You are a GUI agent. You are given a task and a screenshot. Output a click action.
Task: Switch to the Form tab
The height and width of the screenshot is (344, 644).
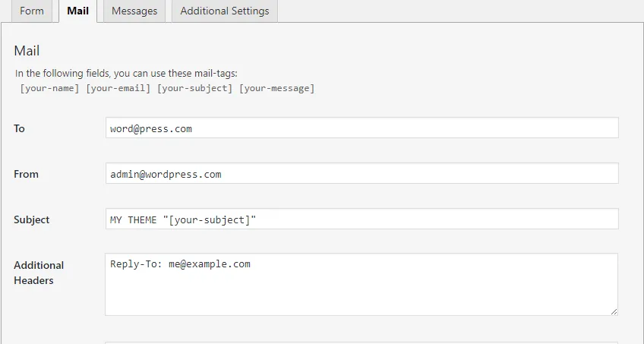tap(31, 11)
